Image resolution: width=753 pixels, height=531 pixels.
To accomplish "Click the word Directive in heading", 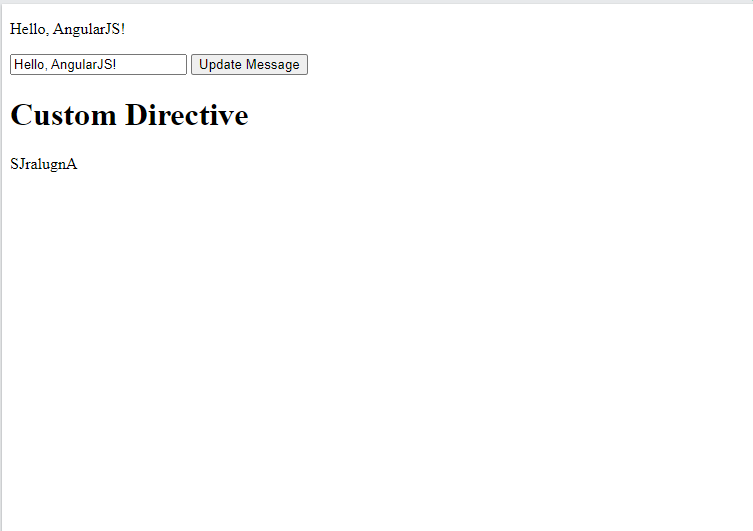I will [187, 116].
